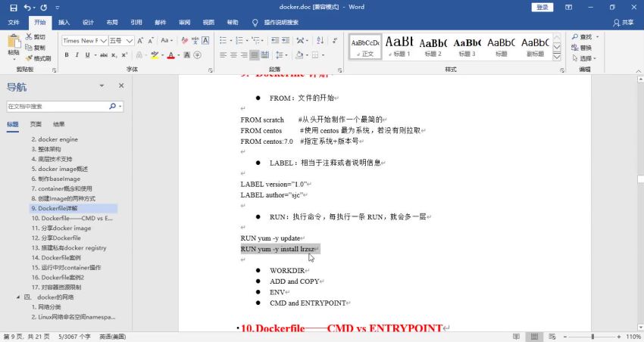This screenshot has width=644, height=342.
Task: Switch to the Design ribbon tab
Action: point(88,23)
